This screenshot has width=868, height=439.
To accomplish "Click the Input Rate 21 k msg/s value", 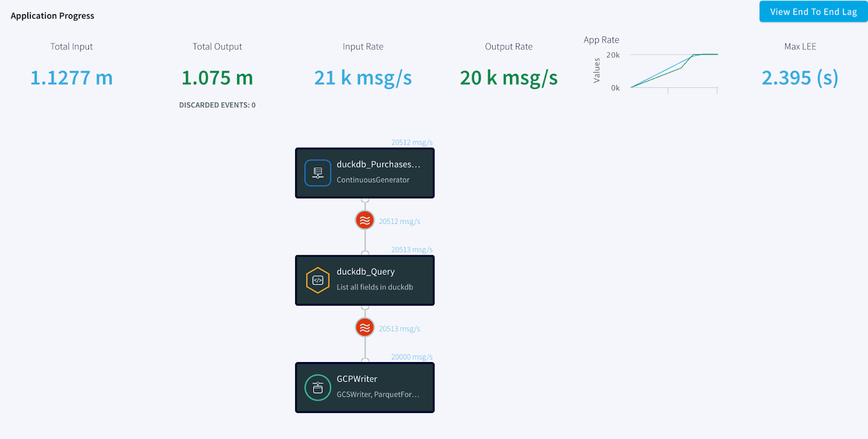I will pyautogui.click(x=363, y=78).
